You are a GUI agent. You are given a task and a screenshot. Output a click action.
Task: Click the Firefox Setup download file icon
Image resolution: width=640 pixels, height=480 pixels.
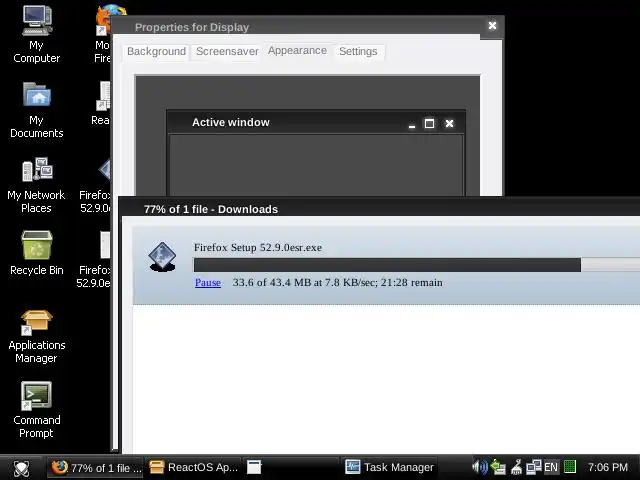(x=162, y=256)
